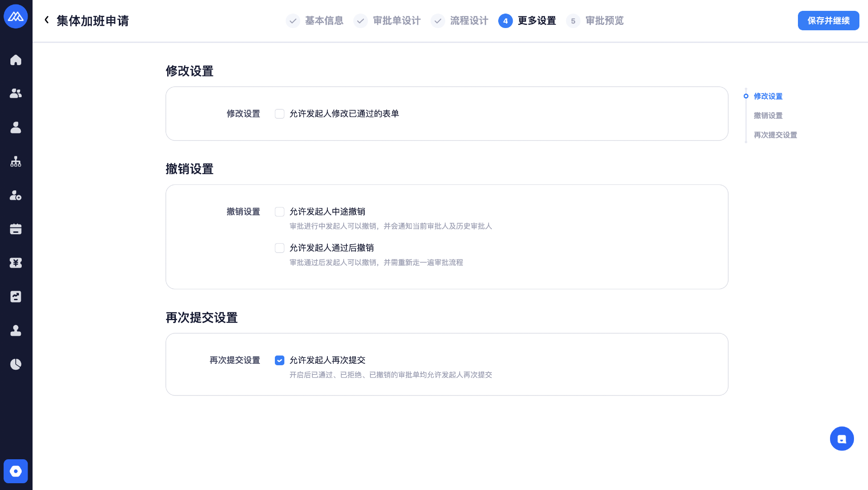Click the home icon in sidebar
The width and height of the screenshot is (868, 490).
(x=16, y=60)
